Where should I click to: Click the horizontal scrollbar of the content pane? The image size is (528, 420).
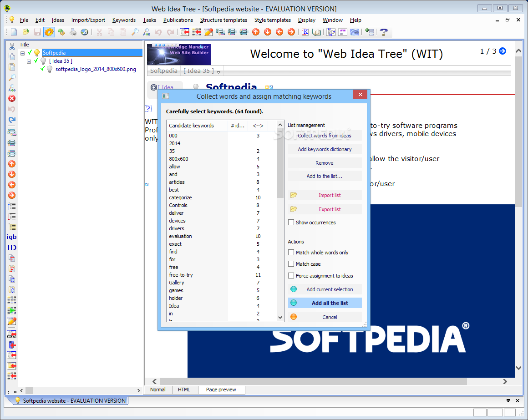[313, 381]
